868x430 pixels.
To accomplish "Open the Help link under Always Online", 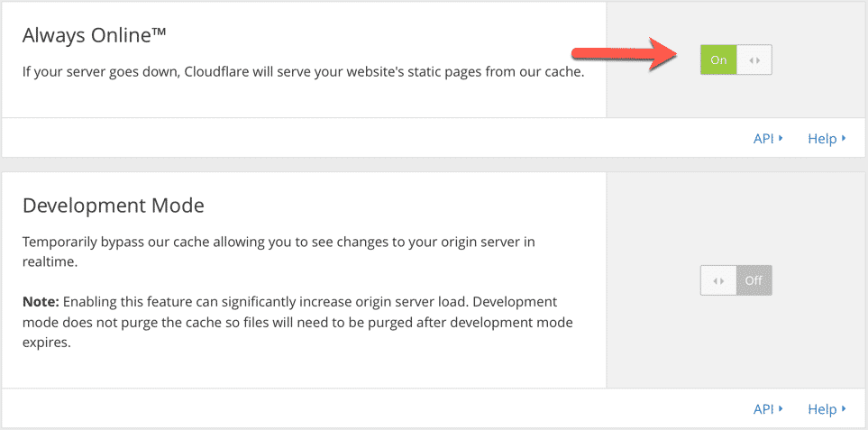I will pos(822,139).
